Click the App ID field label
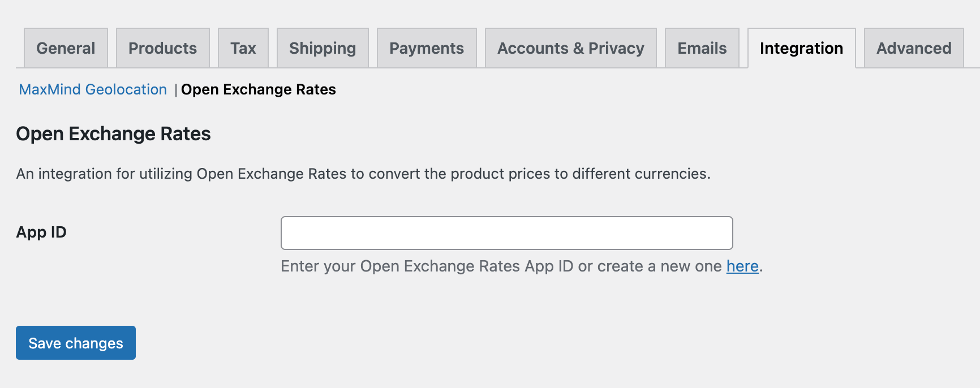 [41, 232]
